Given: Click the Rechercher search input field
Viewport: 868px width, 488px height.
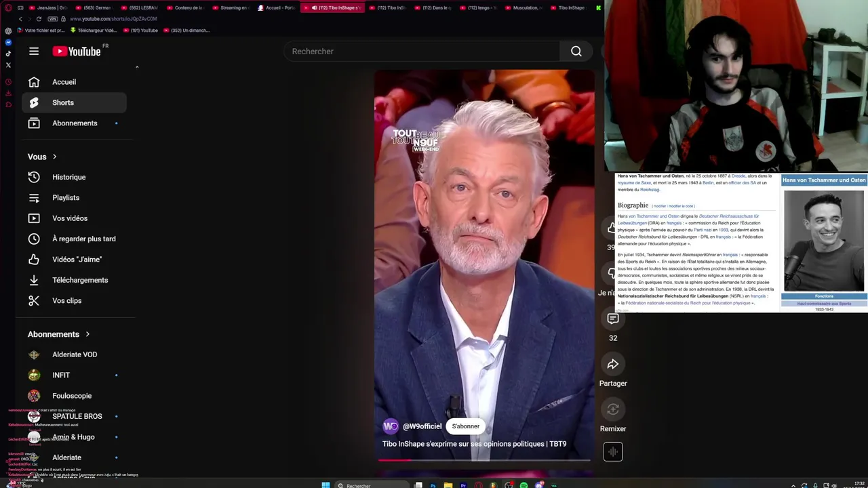Looking at the screenshot, I should 422,52.
